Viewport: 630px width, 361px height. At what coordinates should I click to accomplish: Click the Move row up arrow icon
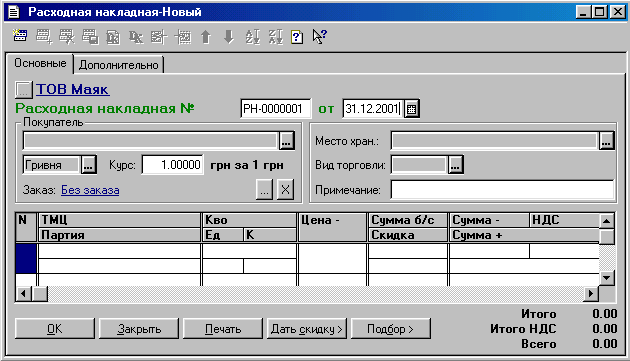point(206,37)
